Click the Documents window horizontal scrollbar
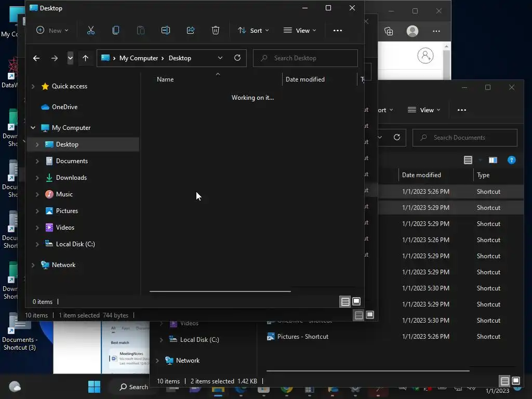This screenshot has width=532, height=399. (x=368, y=370)
